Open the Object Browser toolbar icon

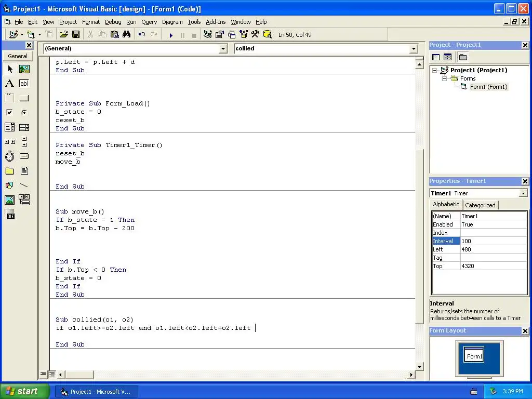click(x=244, y=35)
